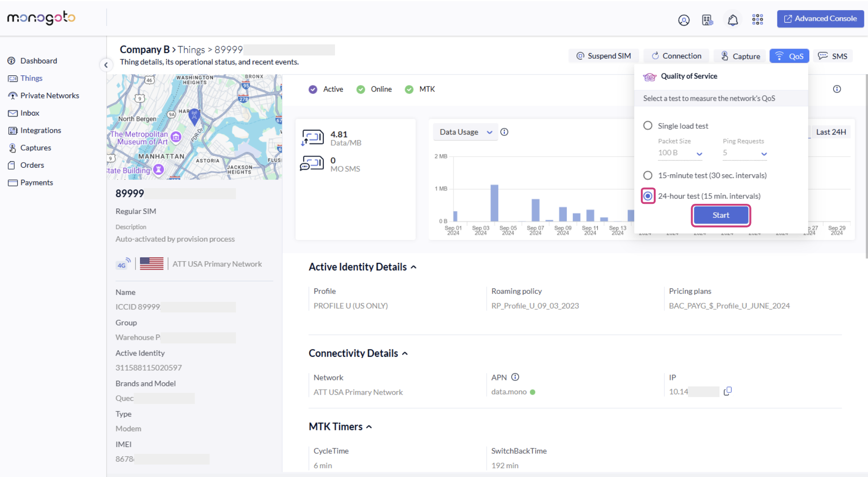This screenshot has height=477, width=868.
Task: Select Single load test option
Action: (648, 126)
